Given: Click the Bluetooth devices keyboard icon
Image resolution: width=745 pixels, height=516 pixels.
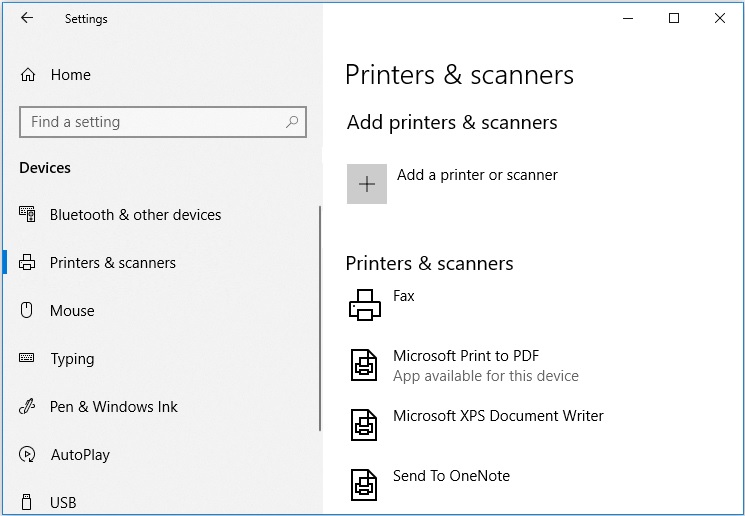Looking at the screenshot, I should click(x=28, y=215).
